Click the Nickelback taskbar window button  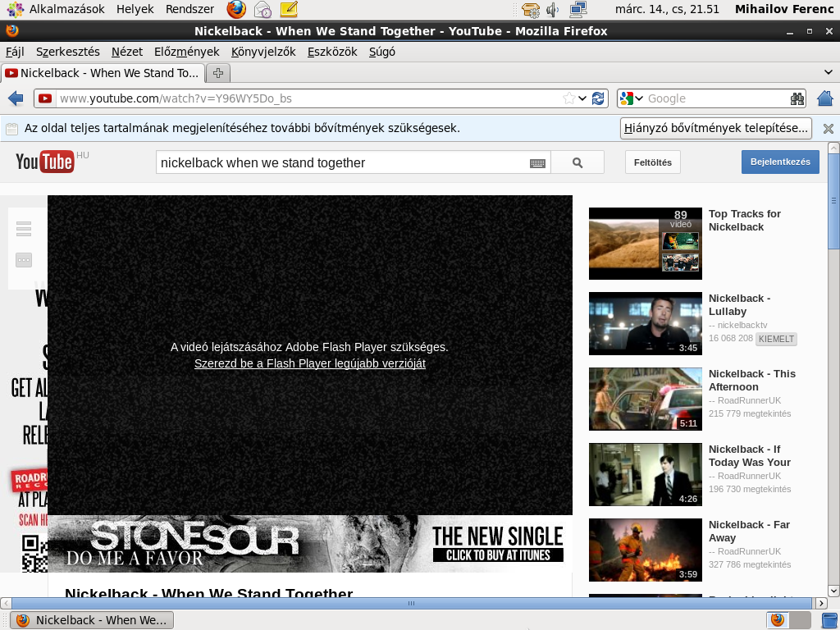tap(92, 620)
